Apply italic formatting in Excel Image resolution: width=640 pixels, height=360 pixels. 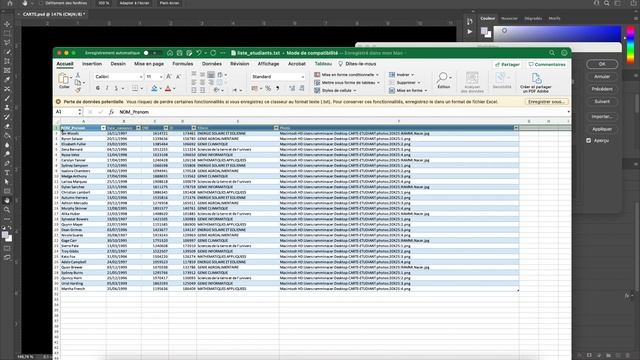tap(107, 88)
